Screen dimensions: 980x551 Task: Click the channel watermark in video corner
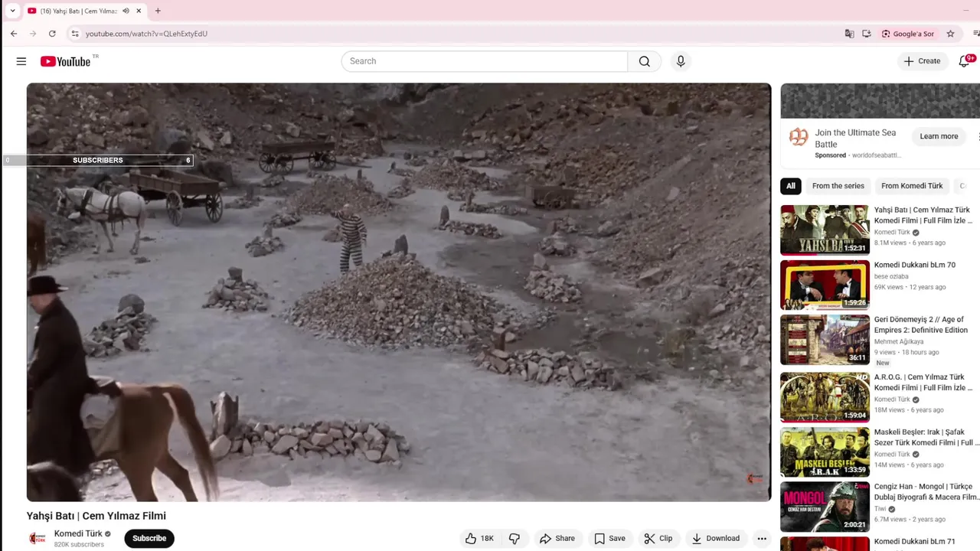[x=754, y=478]
